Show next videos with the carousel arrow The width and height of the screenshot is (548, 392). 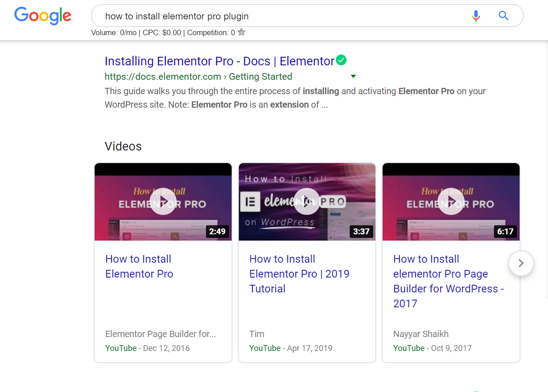[521, 264]
